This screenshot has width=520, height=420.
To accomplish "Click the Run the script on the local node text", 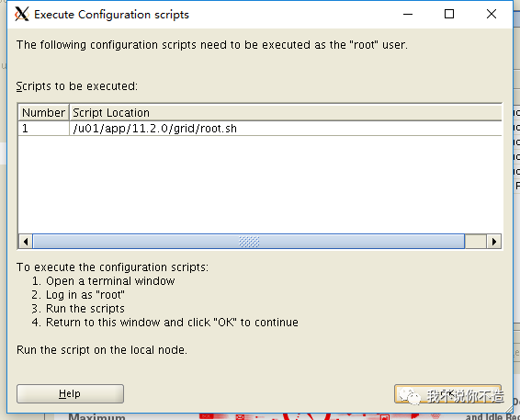I will coord(102,350).
